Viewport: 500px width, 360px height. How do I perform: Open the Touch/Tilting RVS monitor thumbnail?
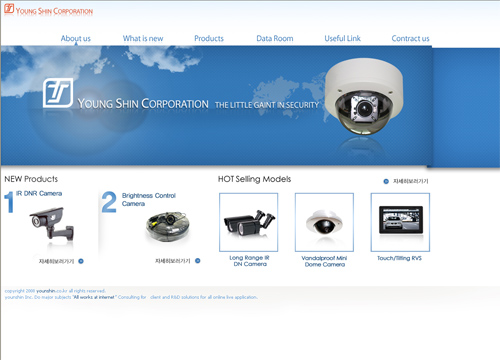[x=400, y=222]
